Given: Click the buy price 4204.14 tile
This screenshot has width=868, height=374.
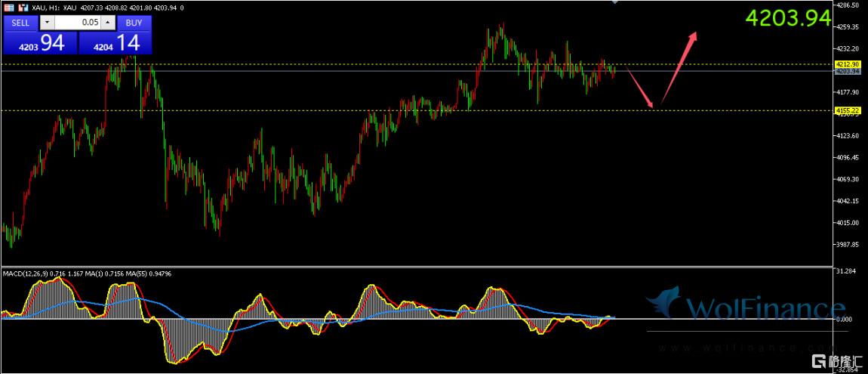Looking at the screenshot, I should pos(115,44).
